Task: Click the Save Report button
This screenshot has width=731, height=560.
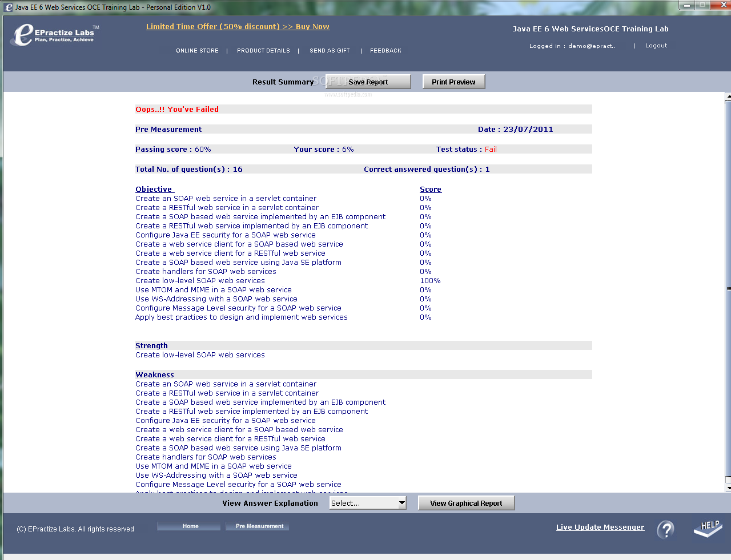Action: click(368, 82)
